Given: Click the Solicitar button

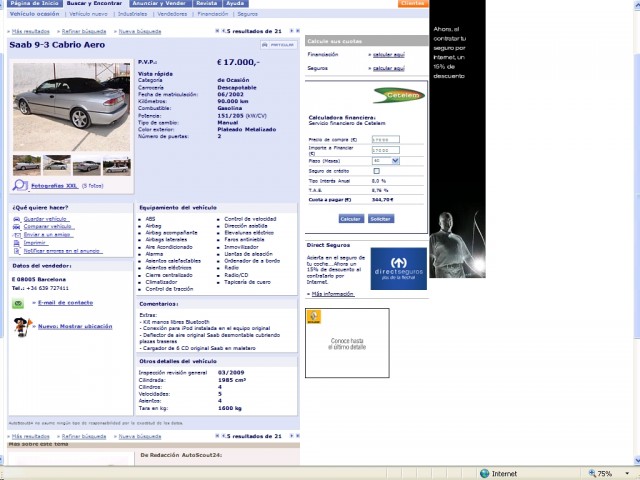Looking at the screenshot, I should pos(380,219).
